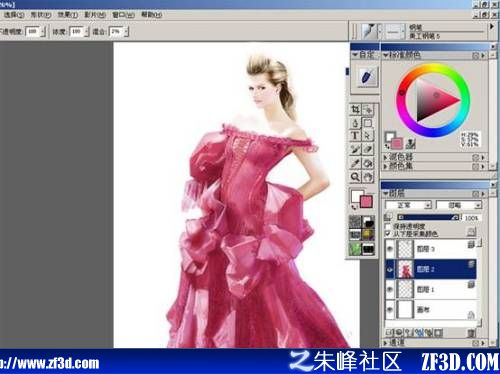Screen dimensions: 500x374
Task: Open the 影片(M) menu
Action: [x=95, y=15]
